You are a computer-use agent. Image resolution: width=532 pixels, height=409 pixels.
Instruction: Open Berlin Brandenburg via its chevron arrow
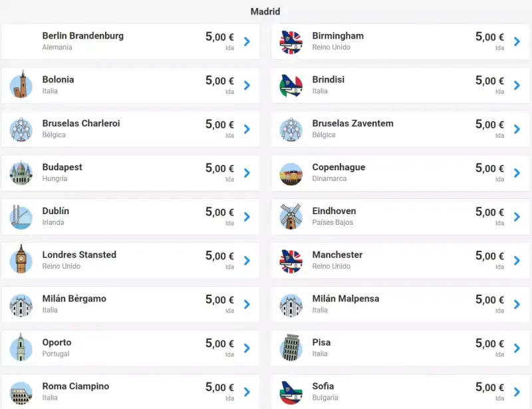(x=247, y=41)
